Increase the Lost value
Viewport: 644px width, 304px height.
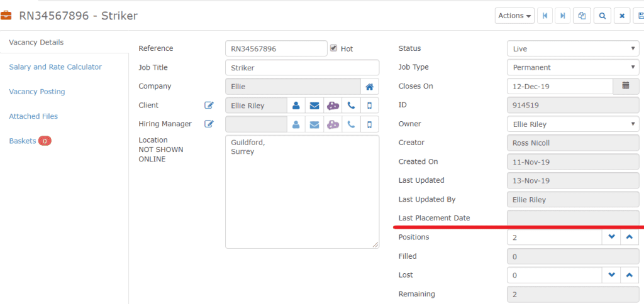(630, 275)
